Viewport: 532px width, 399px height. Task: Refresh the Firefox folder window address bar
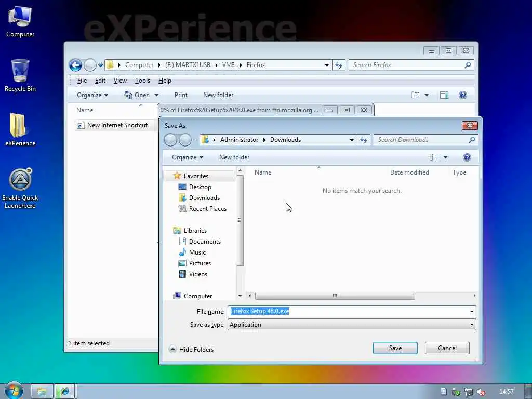339,65
